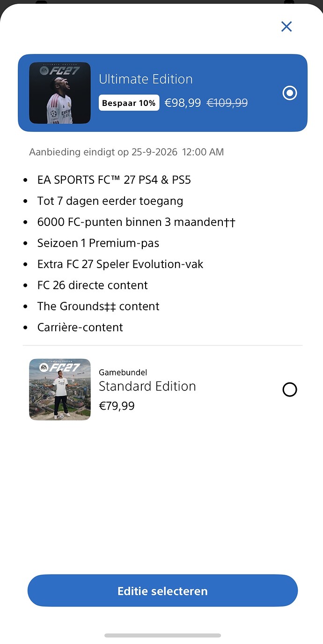Click the 6000 FC-punten bullet item
Screen dimensions: 323x644
coord(136,222)
